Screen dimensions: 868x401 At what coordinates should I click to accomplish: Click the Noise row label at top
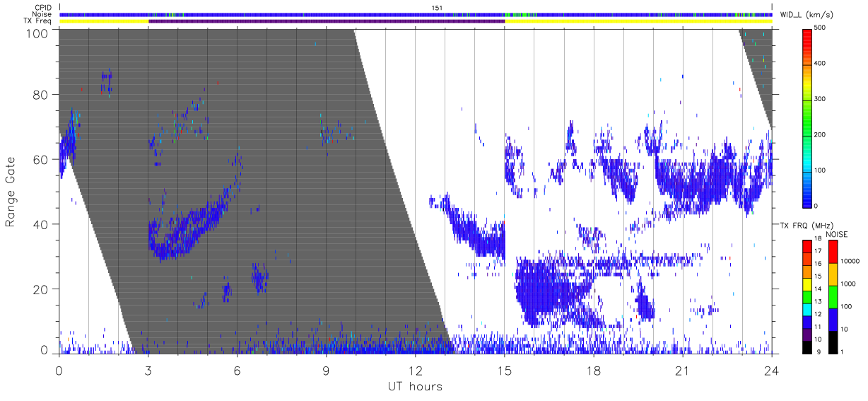[41, 14]
